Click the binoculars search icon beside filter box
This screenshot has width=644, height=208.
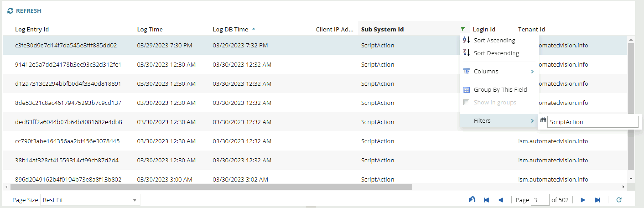[543, 120]
